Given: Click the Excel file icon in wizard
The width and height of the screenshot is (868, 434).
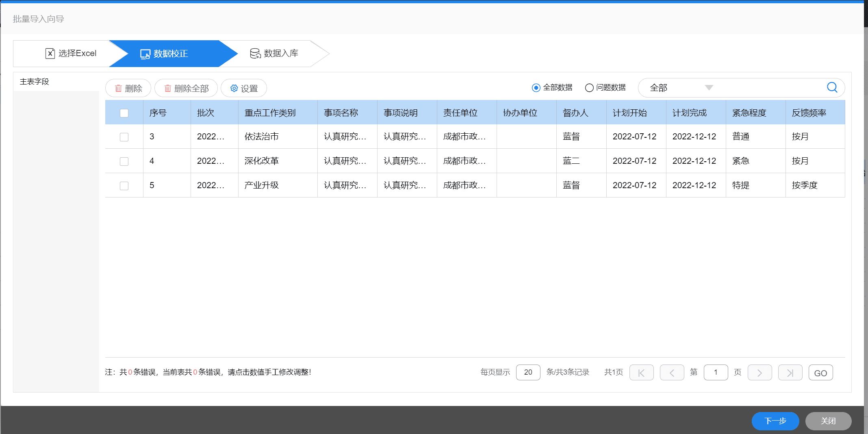Looking at the screenshot, I should click(50, 53).
